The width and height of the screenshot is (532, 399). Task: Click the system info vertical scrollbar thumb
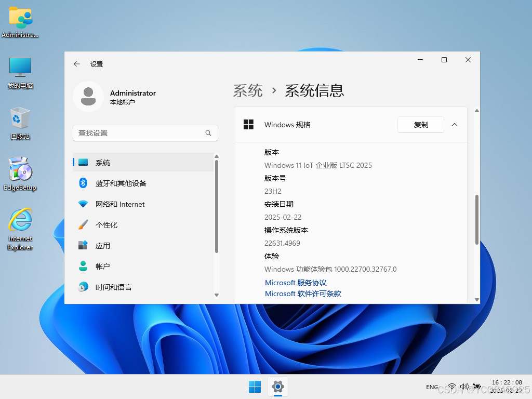[477, 220]
